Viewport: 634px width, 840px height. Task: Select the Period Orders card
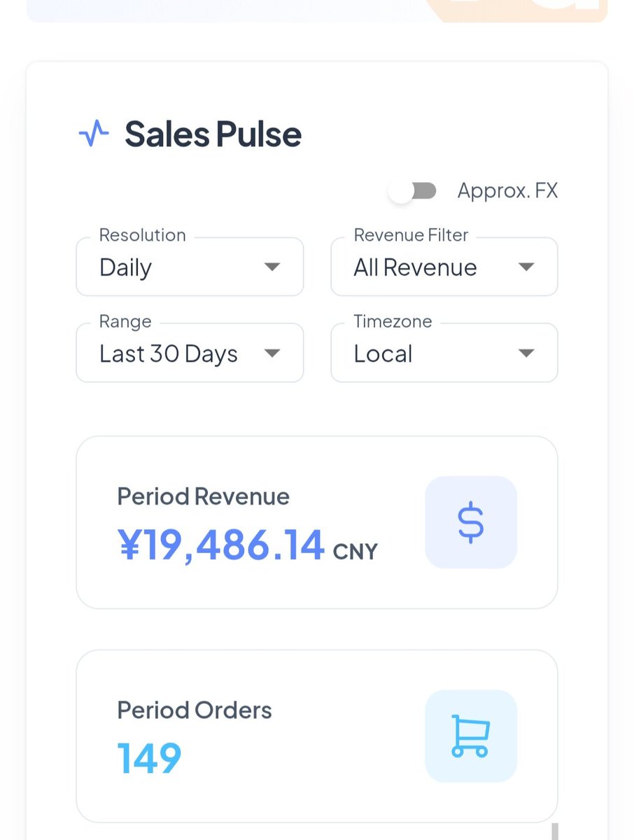pyautogui.click(x=317, y=736)
